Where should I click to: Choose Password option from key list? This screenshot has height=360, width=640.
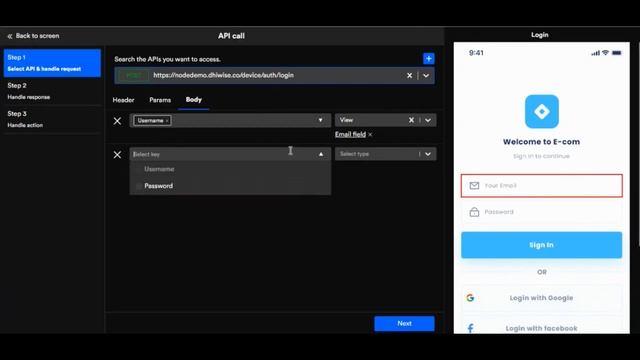point(230,186)
